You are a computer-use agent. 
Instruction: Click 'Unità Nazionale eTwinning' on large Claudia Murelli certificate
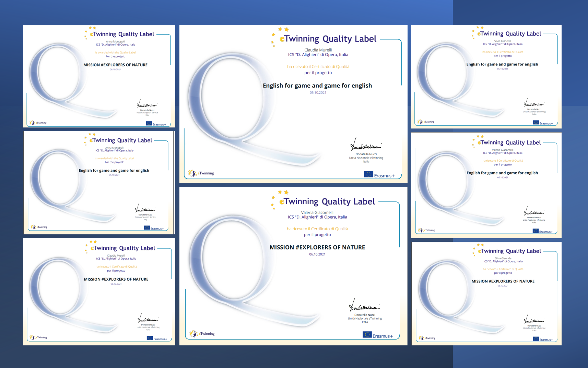[366, 158]
